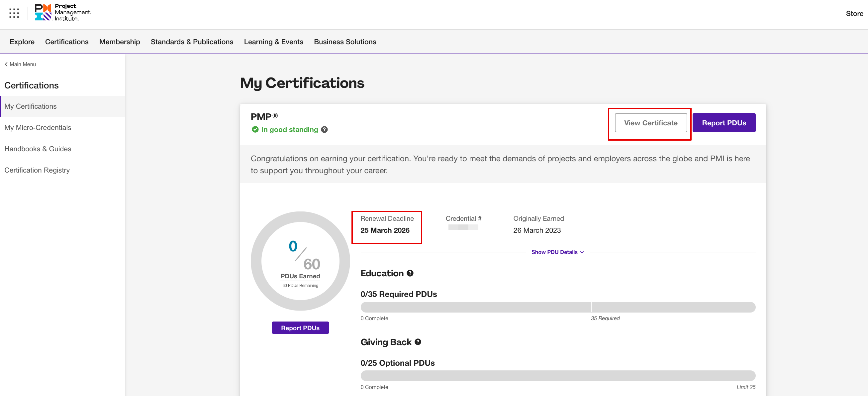
Task: Click the Originally Earned label
Action: pos(538,218)
